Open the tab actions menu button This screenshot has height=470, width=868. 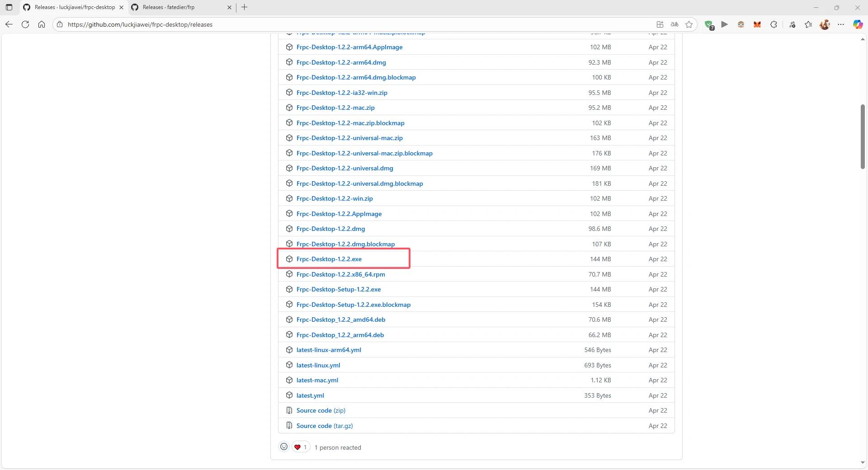9,7
